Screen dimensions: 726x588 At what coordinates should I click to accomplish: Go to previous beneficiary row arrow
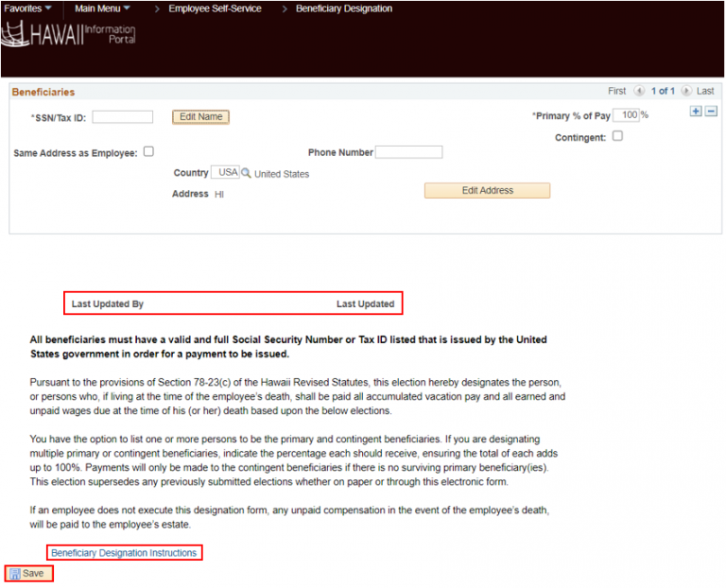640,92
